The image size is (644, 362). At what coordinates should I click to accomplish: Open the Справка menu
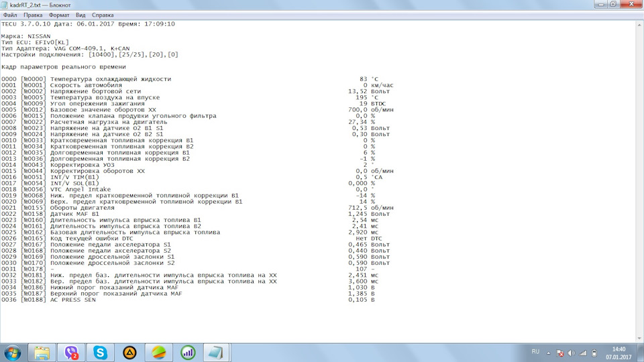[x=103, y=15]
